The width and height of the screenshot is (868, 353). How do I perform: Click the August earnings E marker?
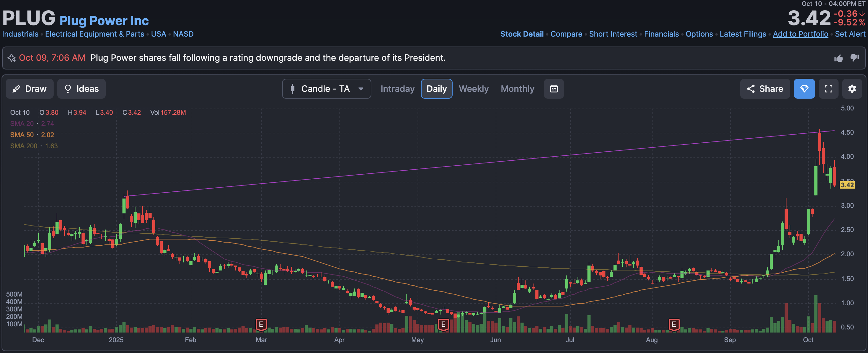tap(674, 324)
